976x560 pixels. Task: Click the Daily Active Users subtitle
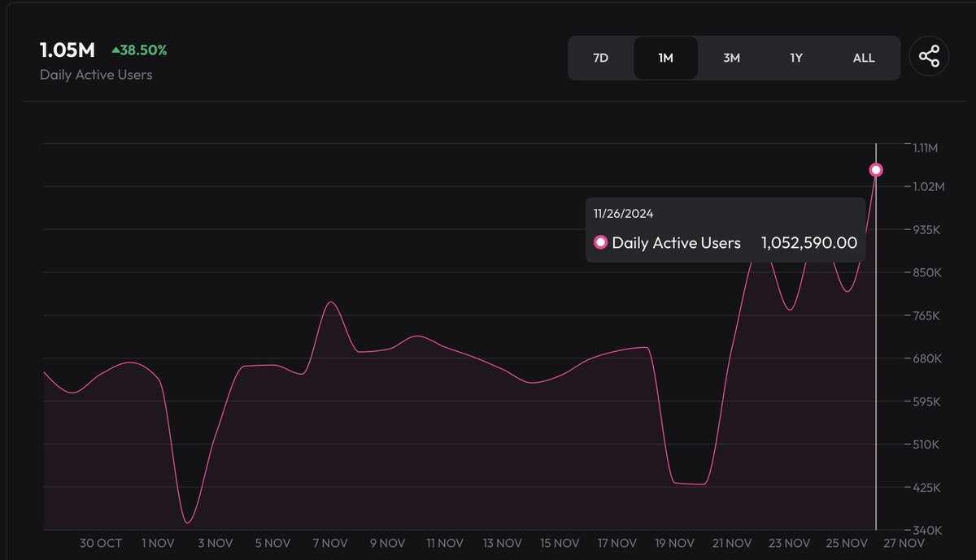(96, 75)
